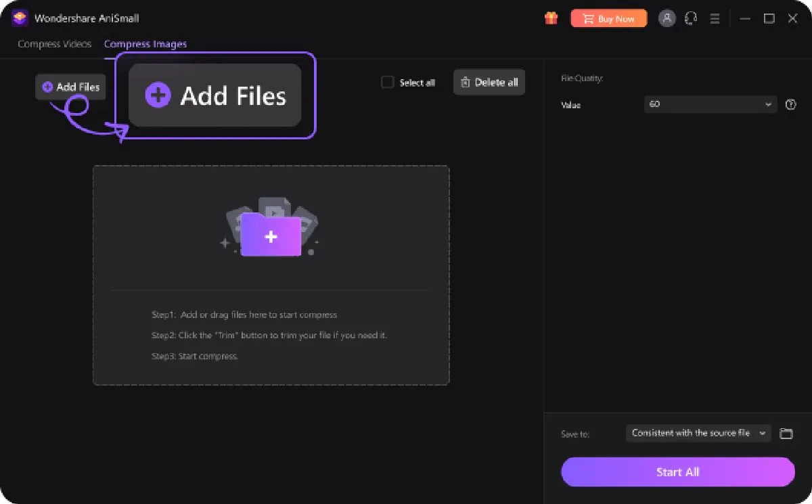Open the hamburger menu icon
Image resolution: width=812 pixels, height=504 pixels.
[x=715, y=19]
